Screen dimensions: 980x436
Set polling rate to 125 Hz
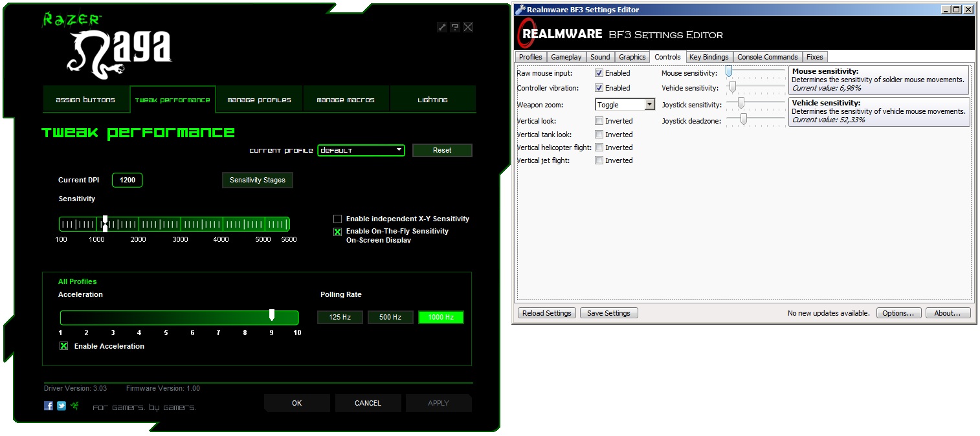point(340,317)
